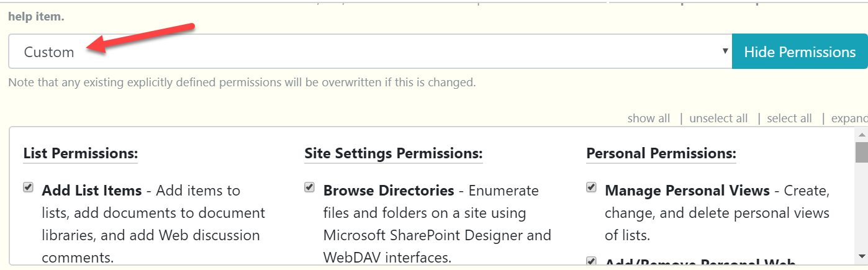Click the 'unselect all' link
This screenshot has width=868, height=270.
click(x=718, y=118)
